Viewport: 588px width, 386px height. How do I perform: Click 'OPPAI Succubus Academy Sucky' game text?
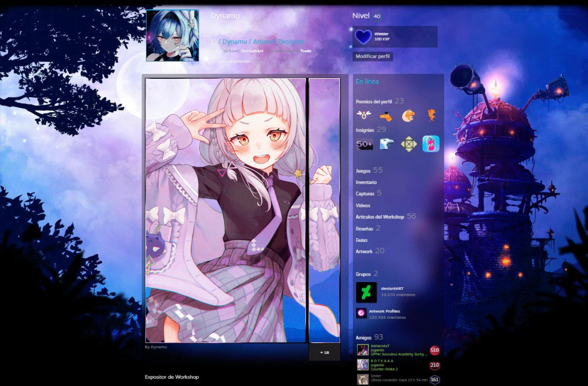click(399, 354)
